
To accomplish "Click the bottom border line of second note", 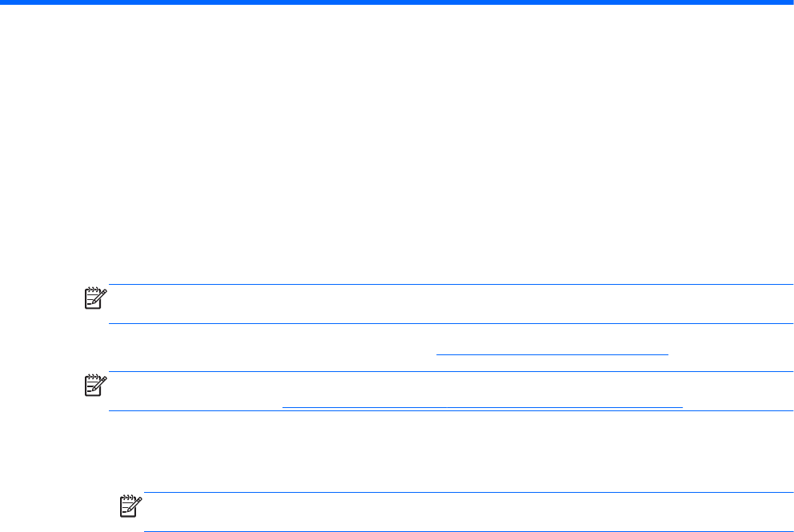I will tap(448, 410).
